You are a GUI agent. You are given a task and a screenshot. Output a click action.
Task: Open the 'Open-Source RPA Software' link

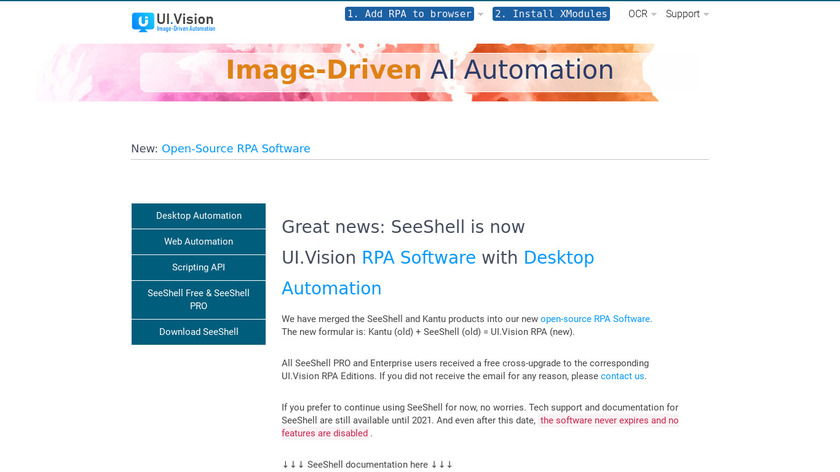click(236, 148)
